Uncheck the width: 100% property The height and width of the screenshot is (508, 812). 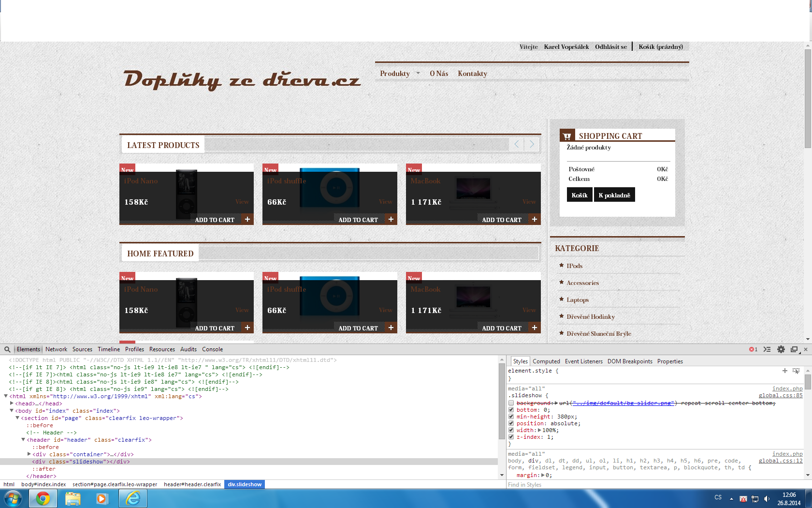point(511,430)
